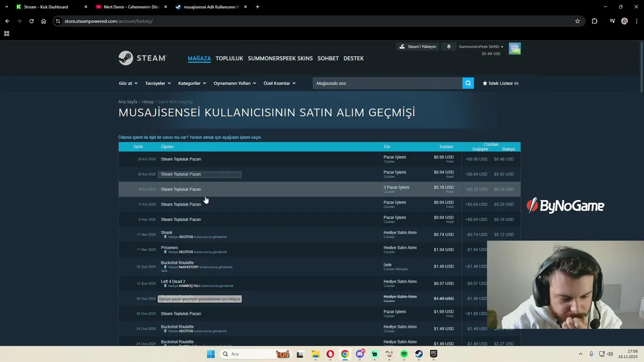Open the MAĞAZA menu

(199, 58)
